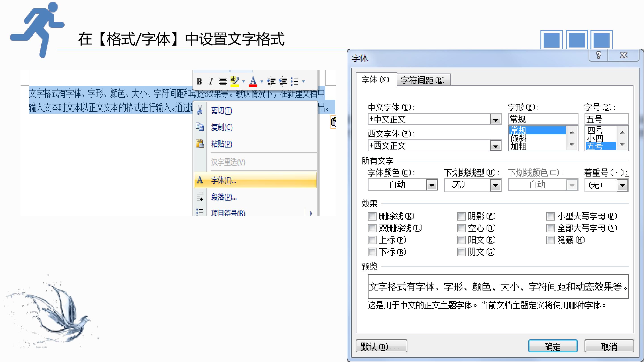Screen dimensions: 644x362
Task: Open Paragraph (段落) from context menu
Action: (255, 197)
